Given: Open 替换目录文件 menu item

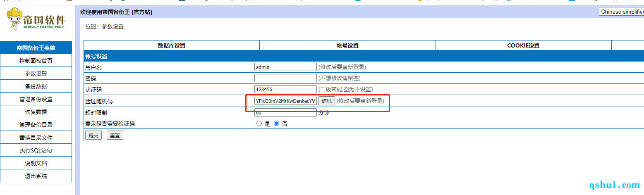Looking at the screenshot, I should pyautogui.click(x=36, y=138).
